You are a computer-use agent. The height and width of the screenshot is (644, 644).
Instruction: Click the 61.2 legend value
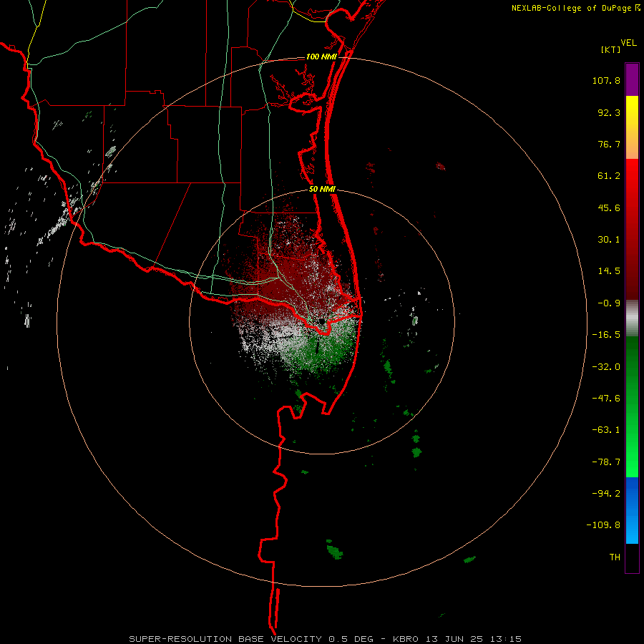pyautogui.click(x=609, y=176)
